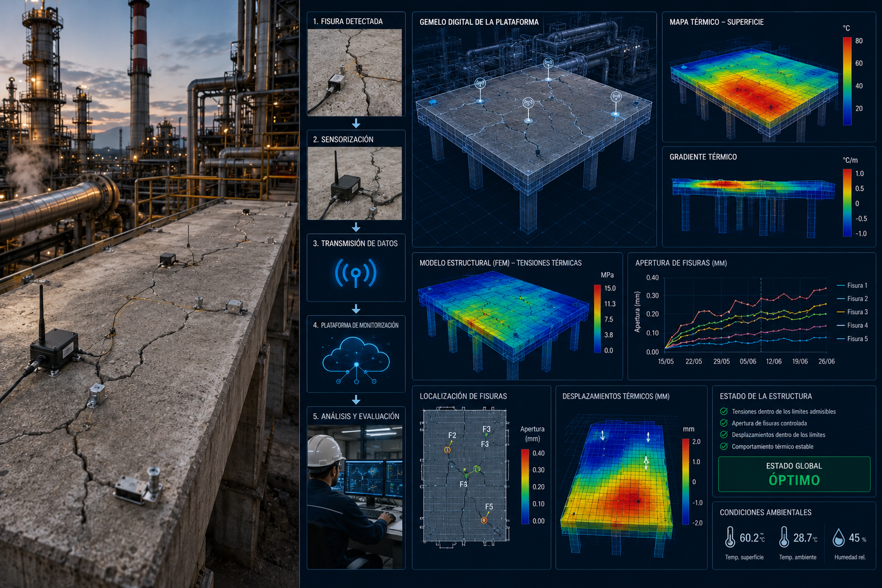Open the Sensorización crack photo thumbnail
Image resolution: width=882 pixels, height=588 pixels.
point(355,183)
